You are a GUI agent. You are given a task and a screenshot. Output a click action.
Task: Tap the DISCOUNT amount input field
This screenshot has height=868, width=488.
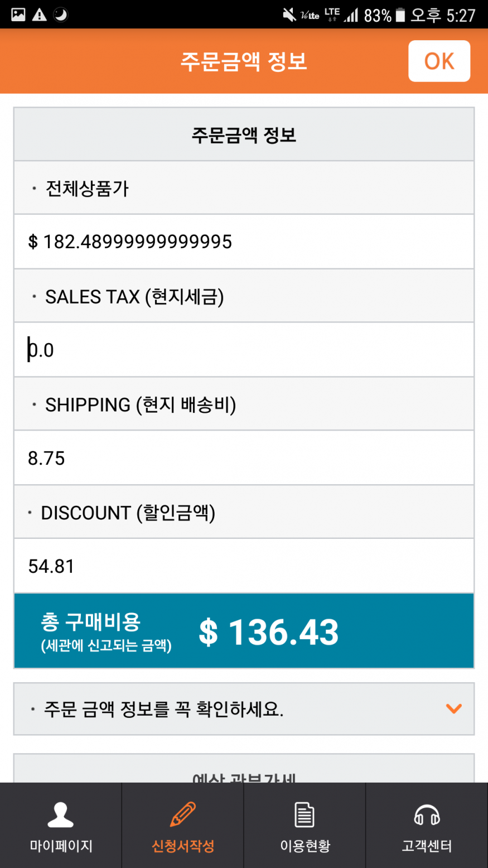[244, 566]
